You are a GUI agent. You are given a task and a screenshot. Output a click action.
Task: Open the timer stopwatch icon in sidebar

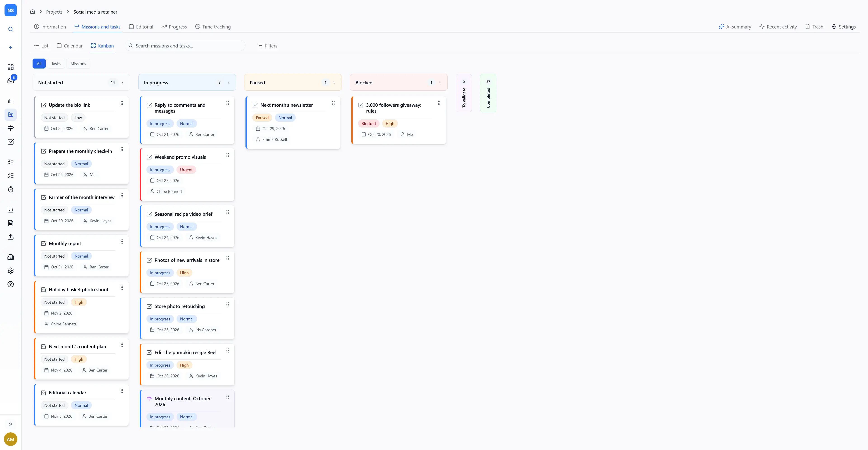(x=10, y=189)
